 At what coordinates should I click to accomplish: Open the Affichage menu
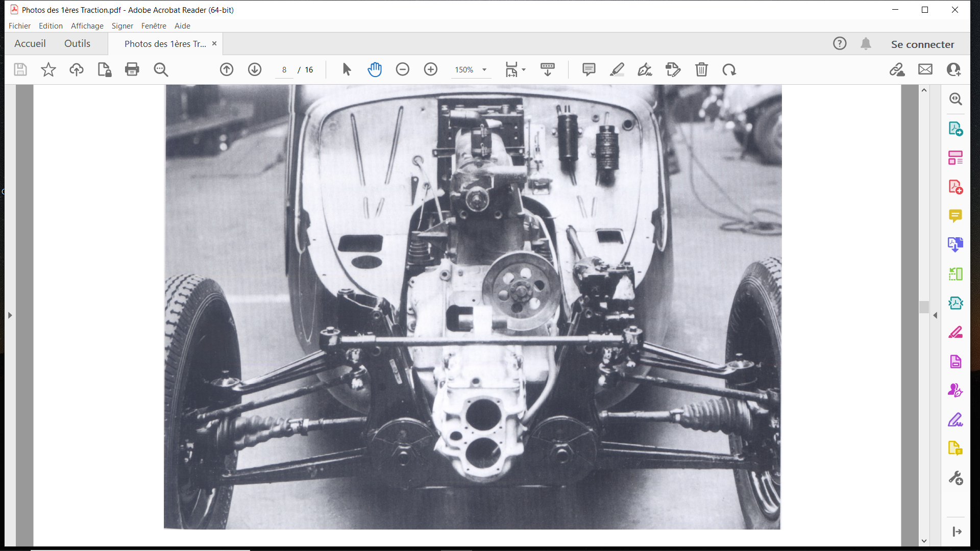pyautogui.click(x=87, y=26)
